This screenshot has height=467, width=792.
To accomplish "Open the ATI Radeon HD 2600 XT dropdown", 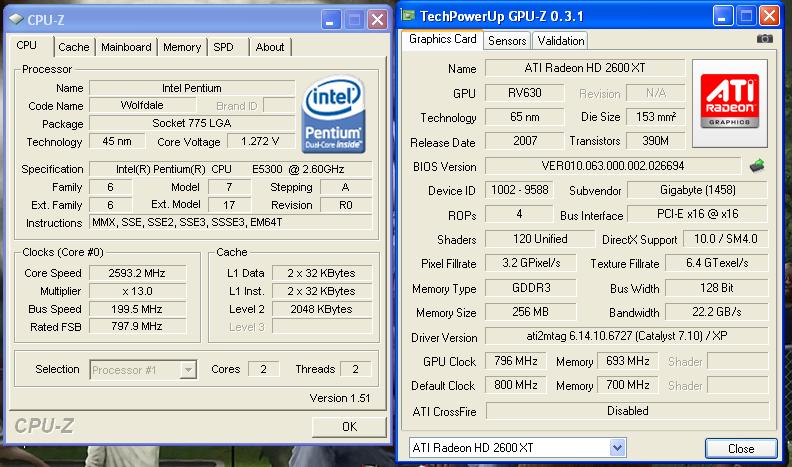I will [x=617, y=447].
